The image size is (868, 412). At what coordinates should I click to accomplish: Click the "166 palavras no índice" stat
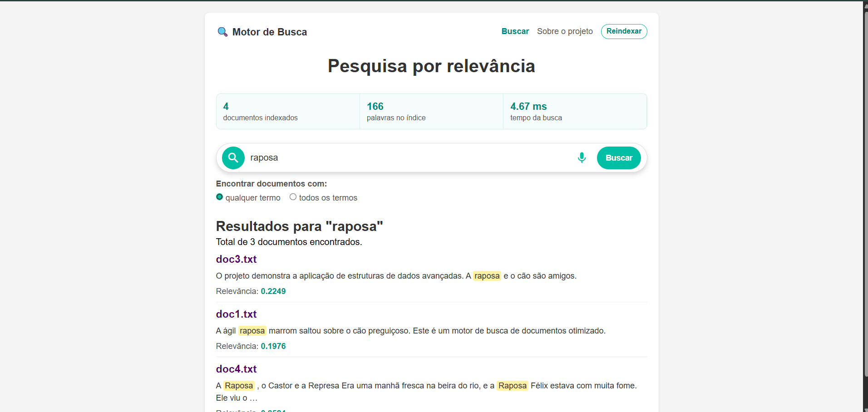(431, 112)
